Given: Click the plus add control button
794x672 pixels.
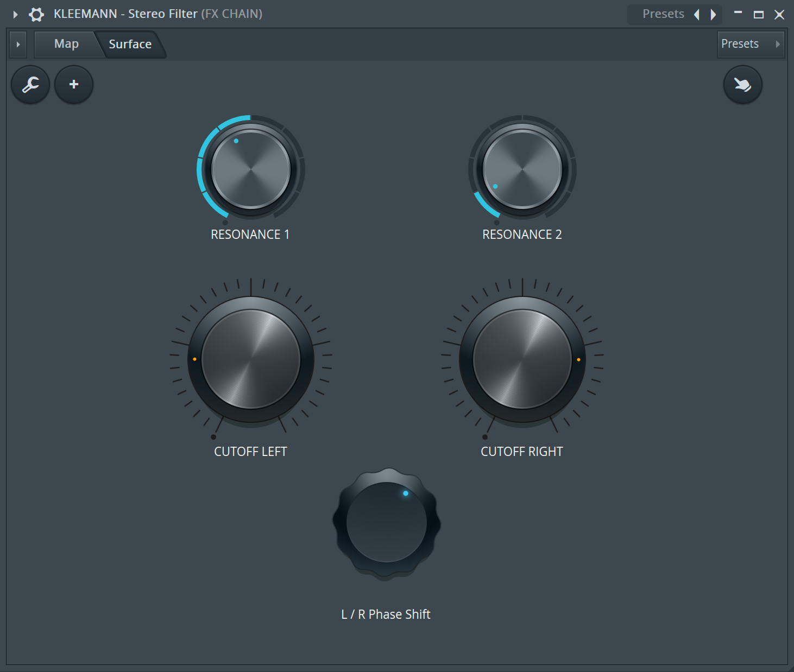Looking at the screenshot, I should click(x=74, y=85).
